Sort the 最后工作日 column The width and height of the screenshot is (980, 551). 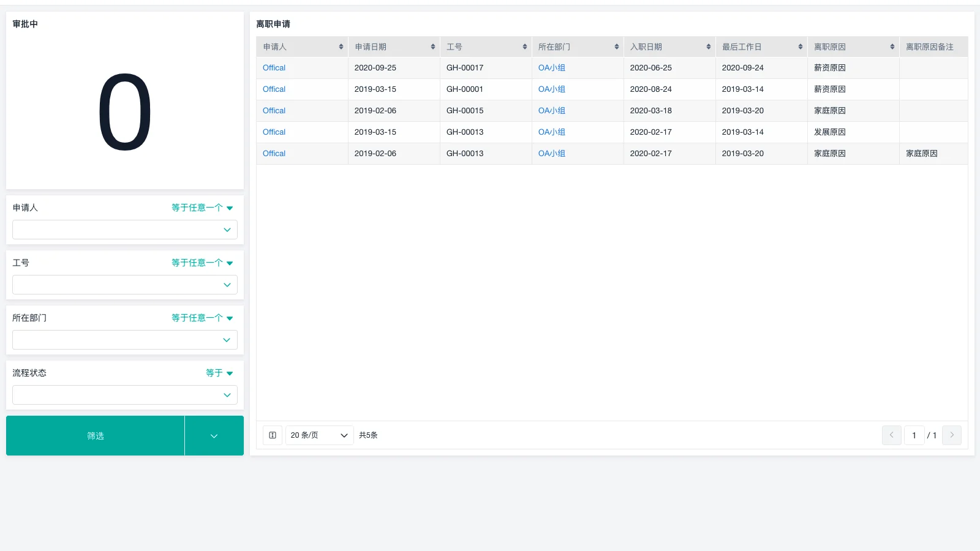point(801,47)
